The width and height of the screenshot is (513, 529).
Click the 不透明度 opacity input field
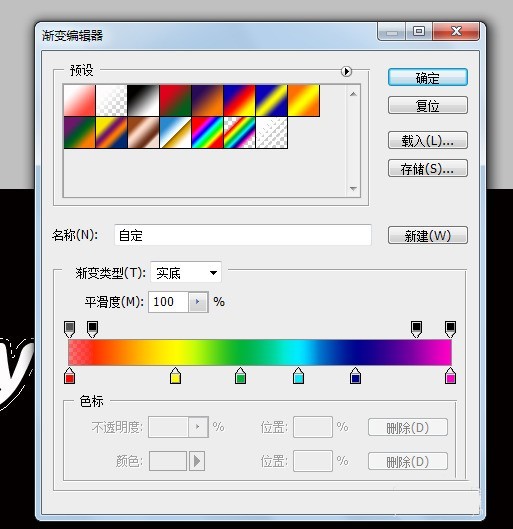click(168, 427)
